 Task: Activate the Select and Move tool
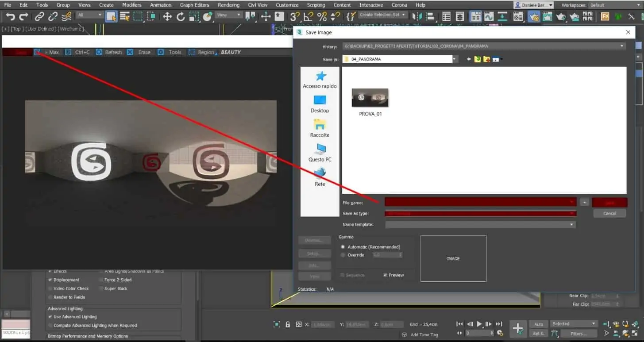point(167,17)
